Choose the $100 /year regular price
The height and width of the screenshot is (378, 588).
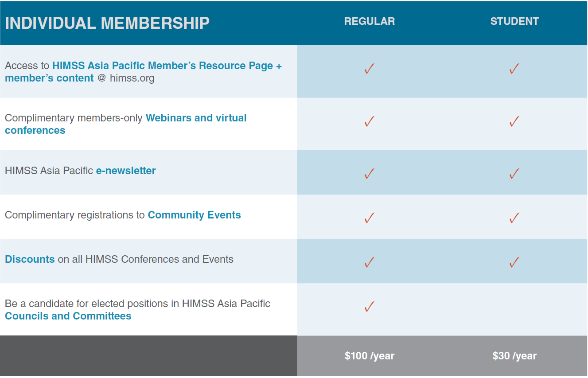[x=369, y=356]
